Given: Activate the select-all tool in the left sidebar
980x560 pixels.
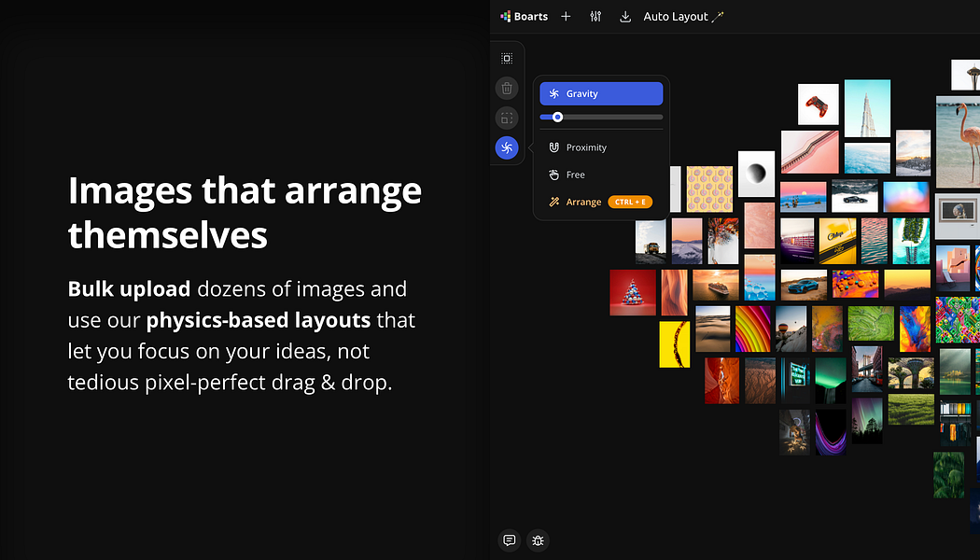Looking at the screenshot, I should point(507,58).
